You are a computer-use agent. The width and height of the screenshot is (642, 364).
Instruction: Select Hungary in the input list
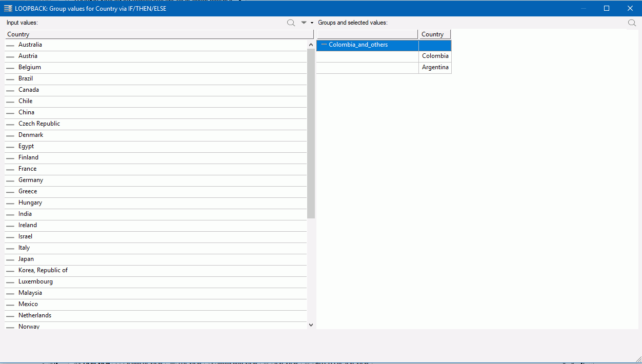(x=156, y=203)
